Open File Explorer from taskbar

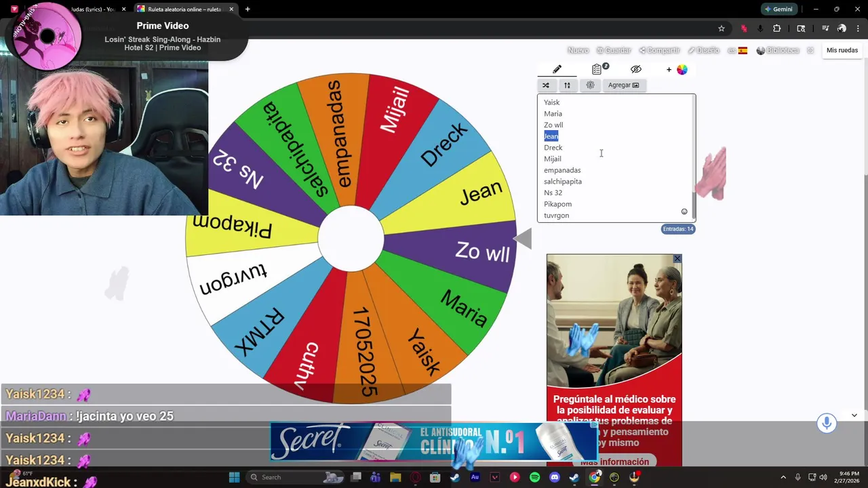tap(395, 477)
